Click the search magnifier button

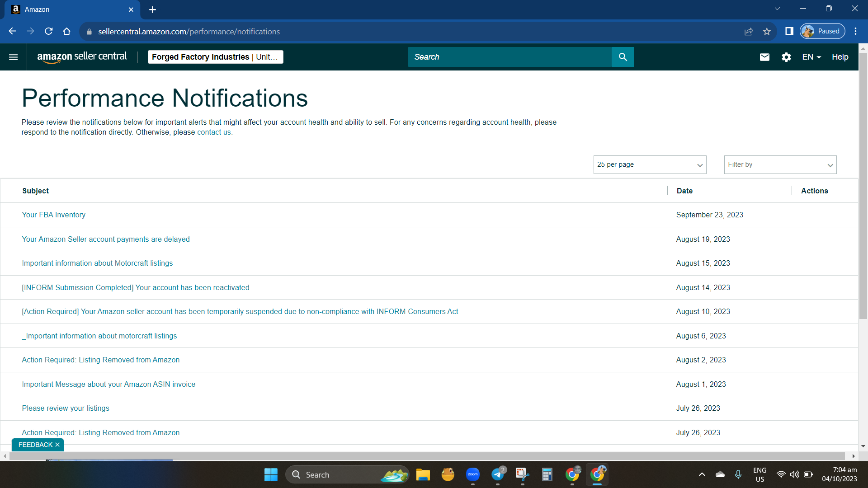pyautogui.click(x=623, y=57)
